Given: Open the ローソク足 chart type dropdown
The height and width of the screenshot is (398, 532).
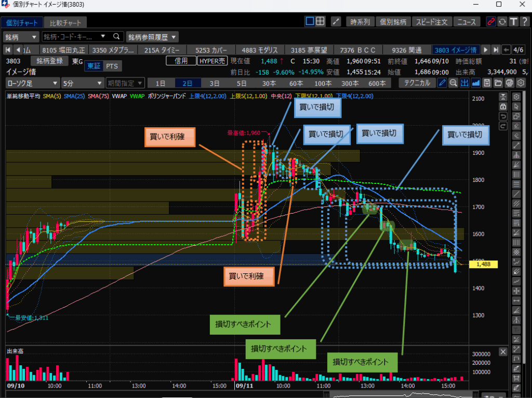Looking at the screenshot, I should pyautogui.click(x=32, y=83).
